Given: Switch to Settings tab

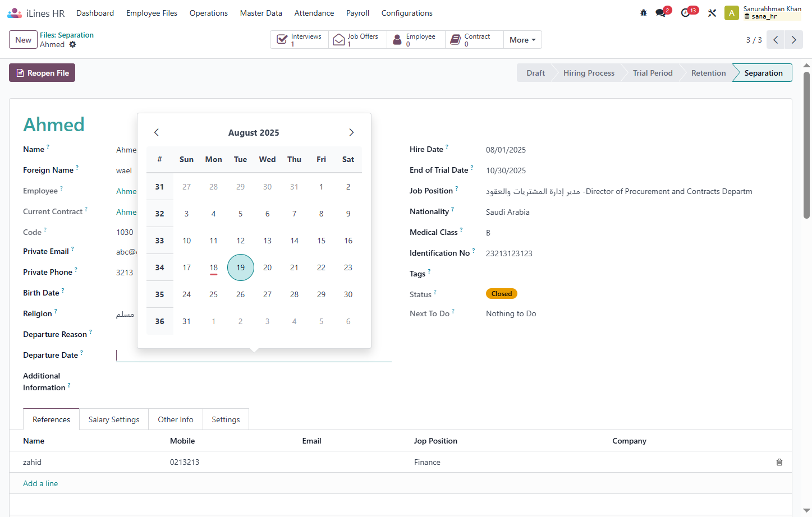Looking at the screenshot, I should point(226,419).
